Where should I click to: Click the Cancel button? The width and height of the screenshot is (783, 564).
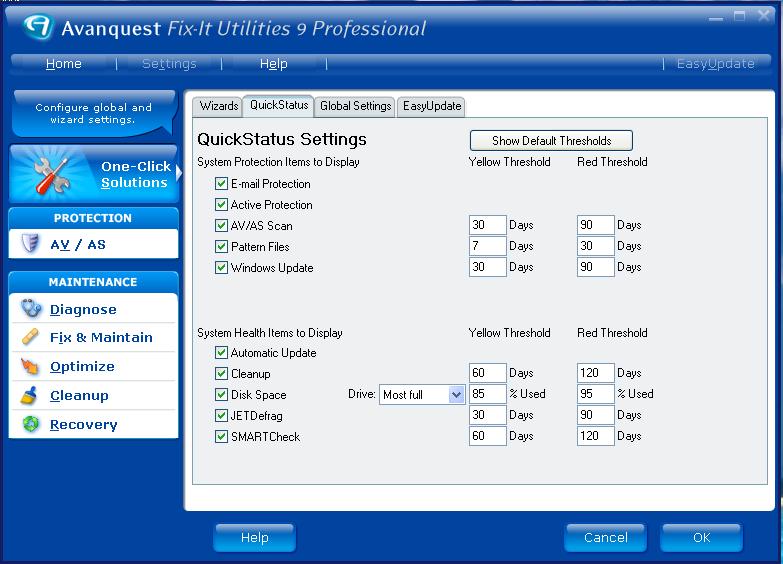point(606,538)
